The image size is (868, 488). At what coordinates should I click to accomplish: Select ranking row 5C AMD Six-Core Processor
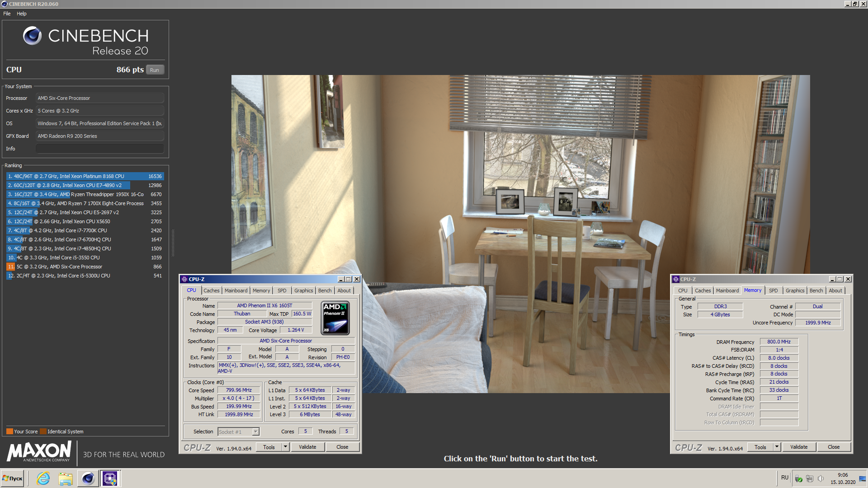tap(85, 267)
